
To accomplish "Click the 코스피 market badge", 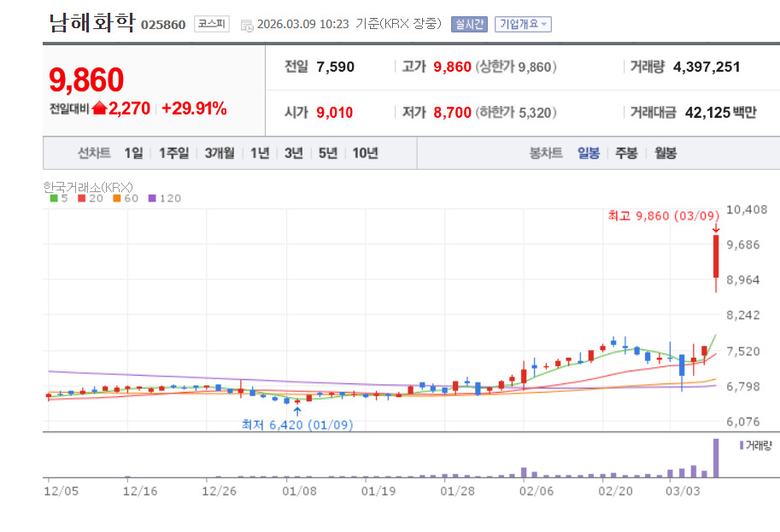I will coord(211,24).
